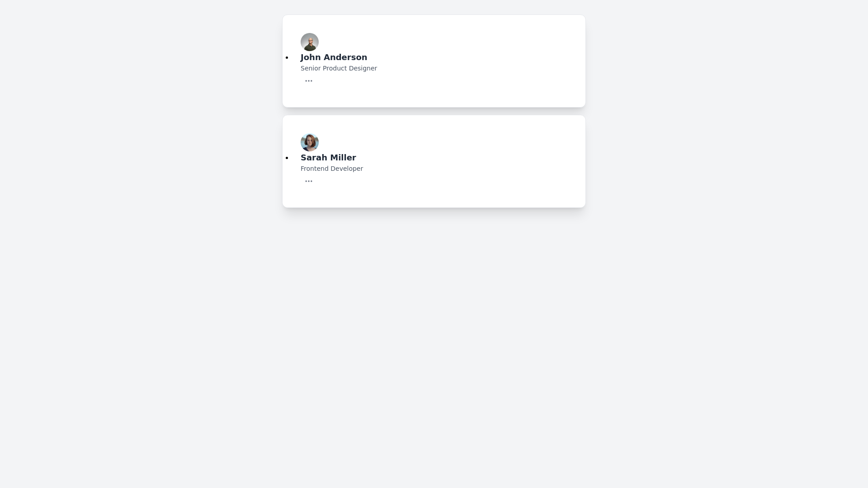The image size is (868, 488).
Task: Click the Frontend Developer role text
Action: tap(331, 169)
